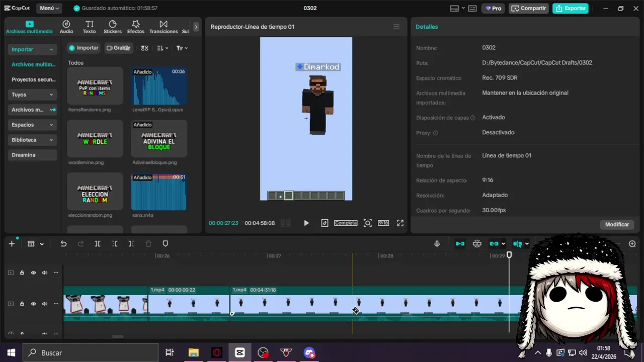Select Adivinaelbloque.png thumbnail

[x=159, y=139]
